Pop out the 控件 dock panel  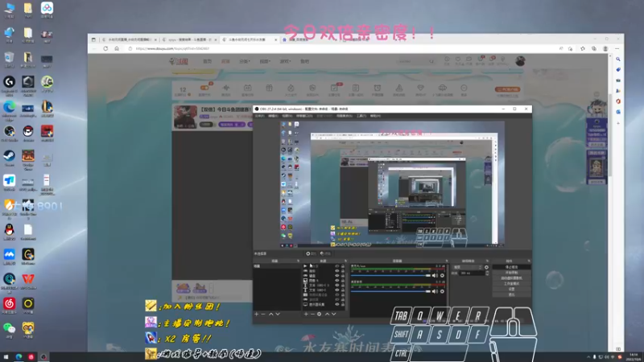[x=529, y=261]
